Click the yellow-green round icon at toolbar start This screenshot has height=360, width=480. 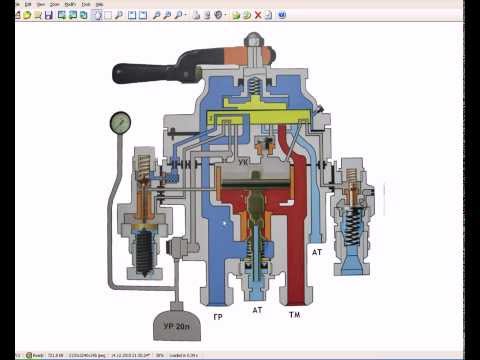tap(27, 15)
